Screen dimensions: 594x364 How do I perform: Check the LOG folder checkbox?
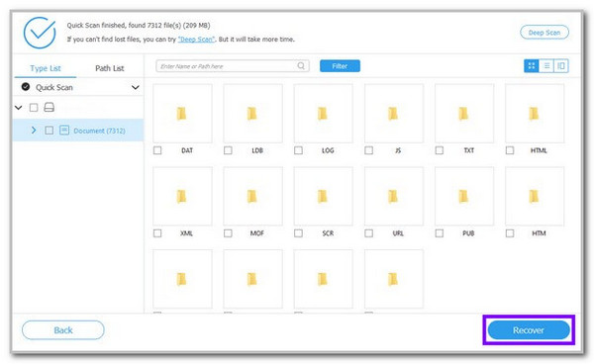pos(298,150)
